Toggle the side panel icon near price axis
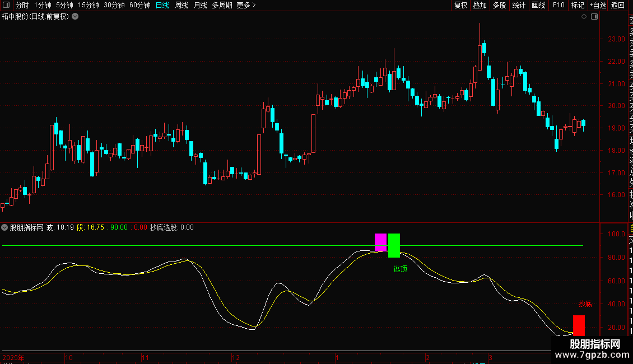The image size is (633, 364). point(594,17)
